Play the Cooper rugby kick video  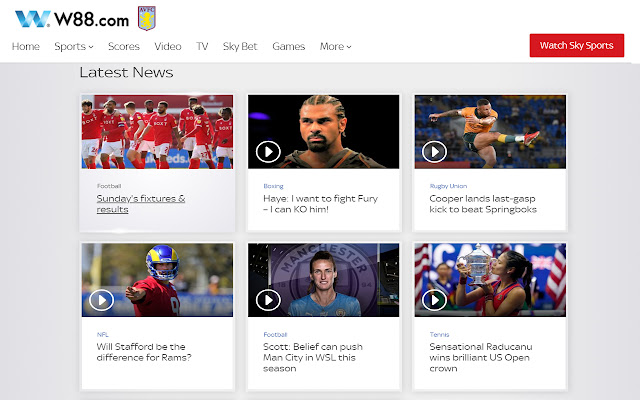point(434,152)
